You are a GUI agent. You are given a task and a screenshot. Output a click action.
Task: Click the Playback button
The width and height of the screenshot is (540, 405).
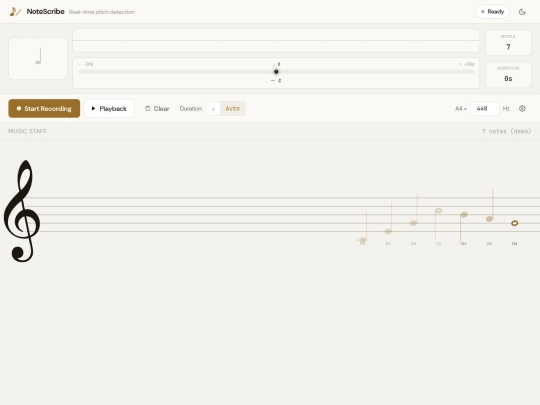coord(109,108)
